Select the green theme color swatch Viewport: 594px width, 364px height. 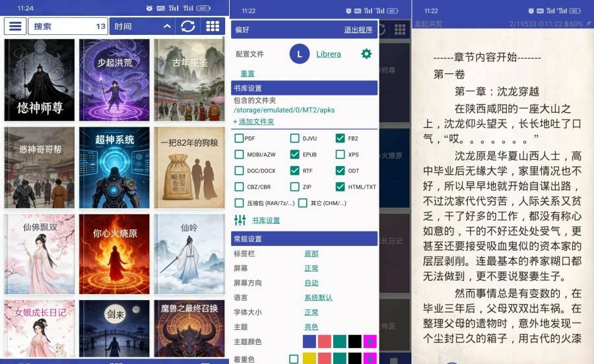(x=340, y=342)
